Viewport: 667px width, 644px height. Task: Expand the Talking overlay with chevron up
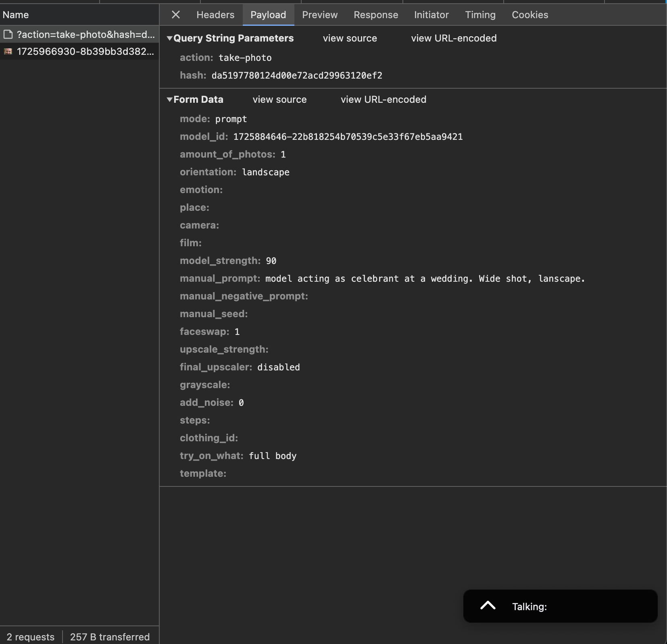488,606
